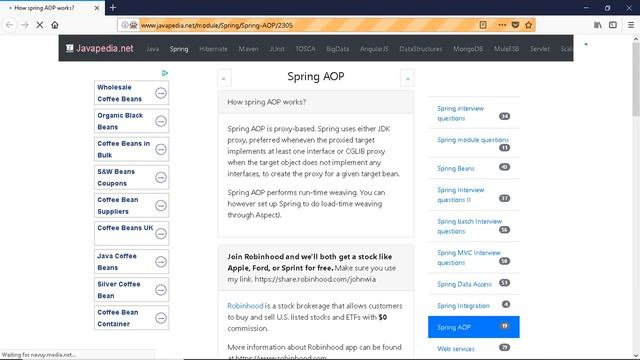Open Spring Interview questions II link
640x360 pixels.
pos(460,195)
